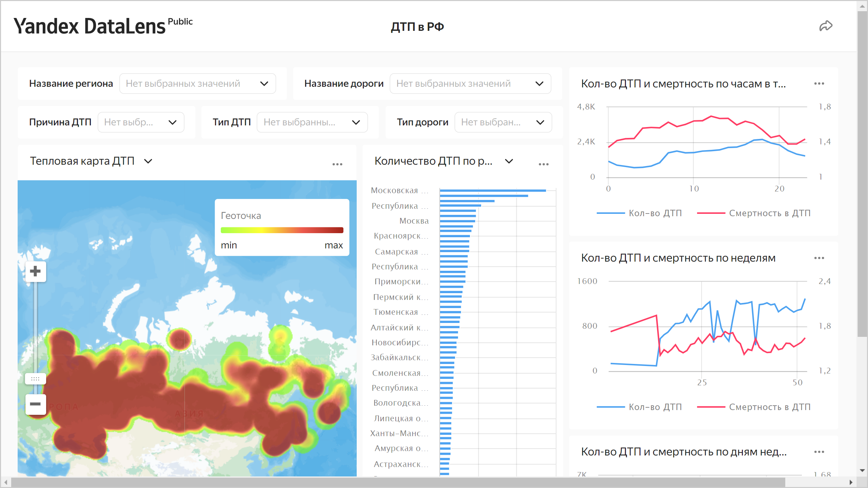
Task: Click the map zoom slider handle
Action: pyautogui.click(x=35, y=379)
